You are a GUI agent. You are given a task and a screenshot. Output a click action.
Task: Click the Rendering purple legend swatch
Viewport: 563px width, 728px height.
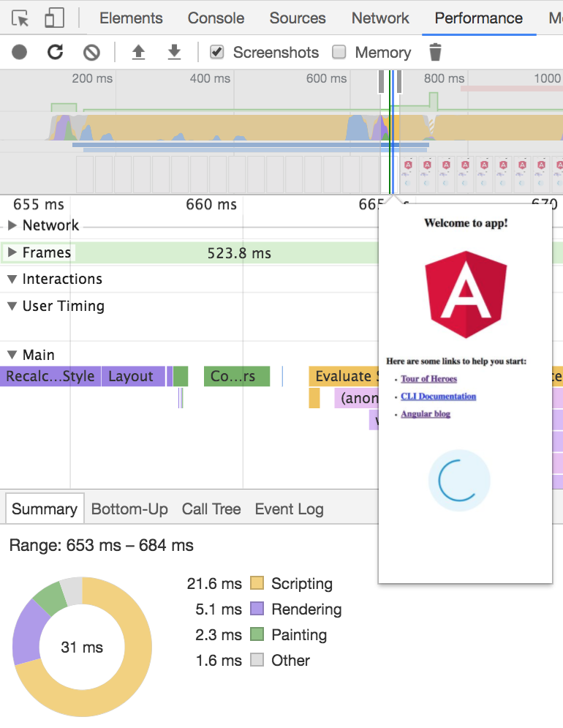point(257,609)
